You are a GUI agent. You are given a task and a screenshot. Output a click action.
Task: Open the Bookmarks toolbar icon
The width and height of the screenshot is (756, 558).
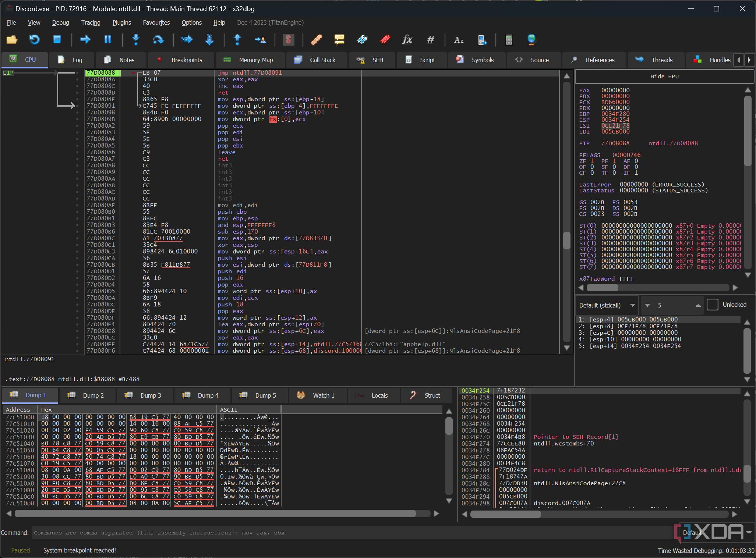tap(385, 39)
